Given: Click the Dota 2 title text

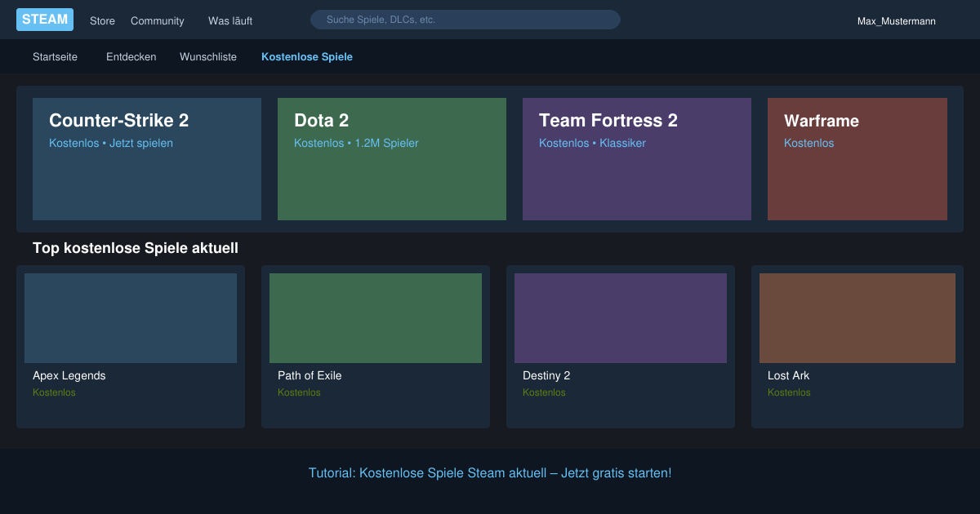Looking at the screenshot, I should [x=322, y=121].
